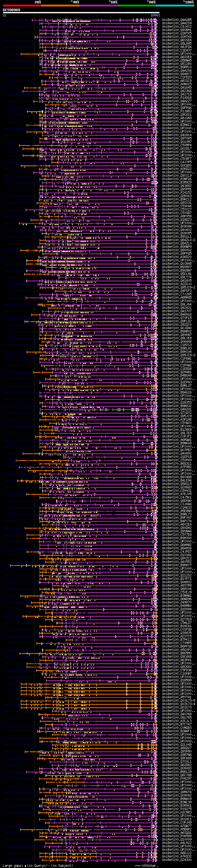
Task: Open hit UniRef100_C9J4Y2
Action: coord(177,26)
